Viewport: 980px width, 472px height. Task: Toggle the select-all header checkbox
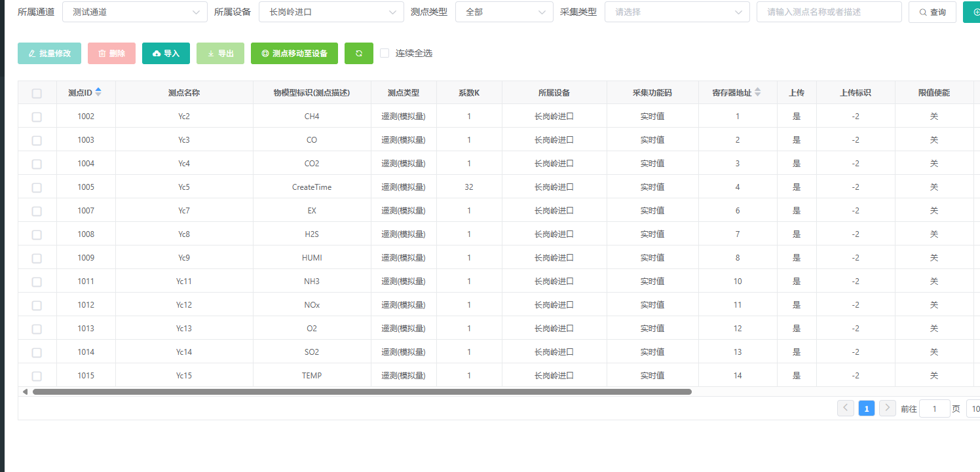point(37,94)
